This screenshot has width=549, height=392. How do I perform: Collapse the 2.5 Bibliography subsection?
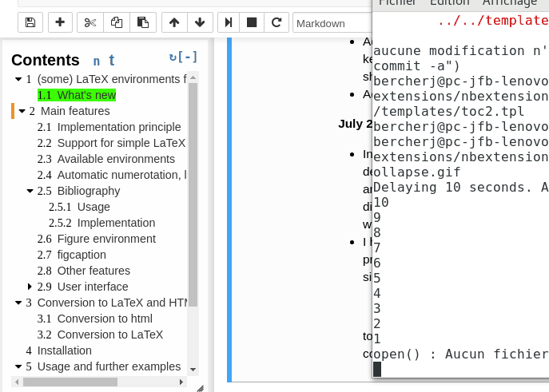[x=30, y=191]
